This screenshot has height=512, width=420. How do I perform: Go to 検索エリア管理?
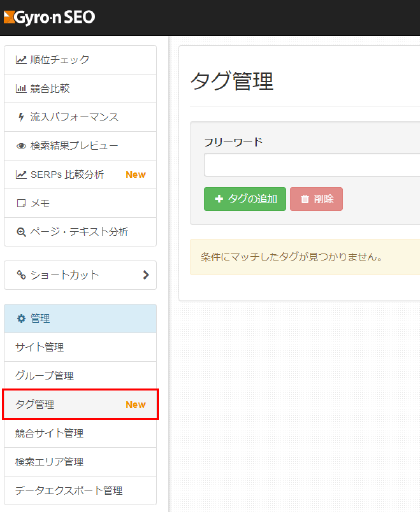click(80, 462)
